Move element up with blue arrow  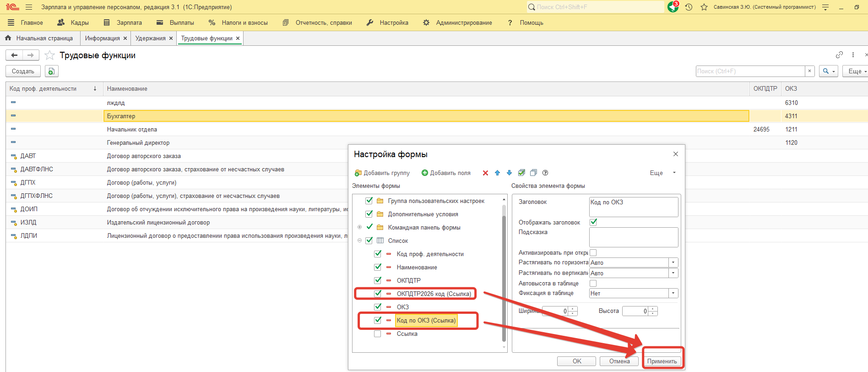[x=497, y=173]
